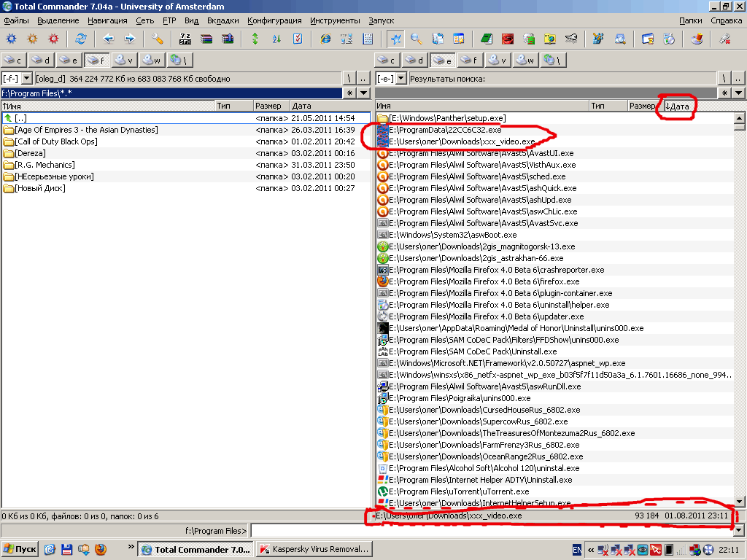This screenshot has width=747, height=560.
Task: Click the blue gear icon in the toolbar
Action: (x=11, y=39)
